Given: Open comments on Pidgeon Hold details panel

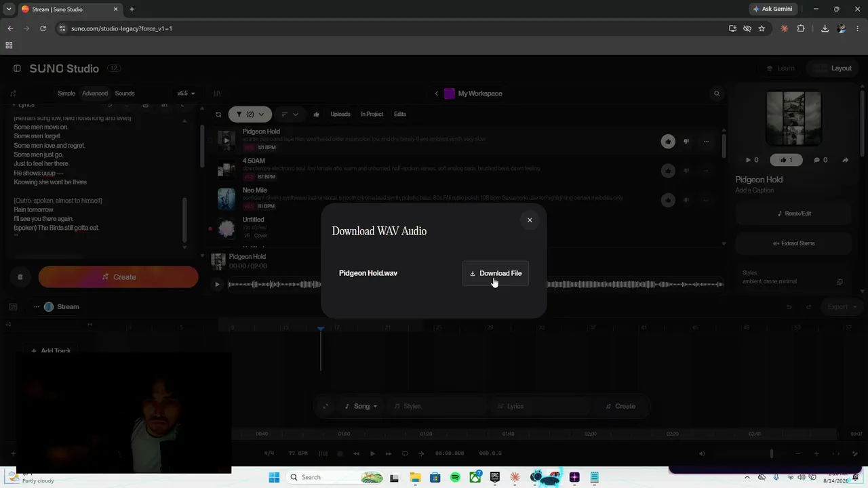Looking at the screenshot, I should click(821, 160).
